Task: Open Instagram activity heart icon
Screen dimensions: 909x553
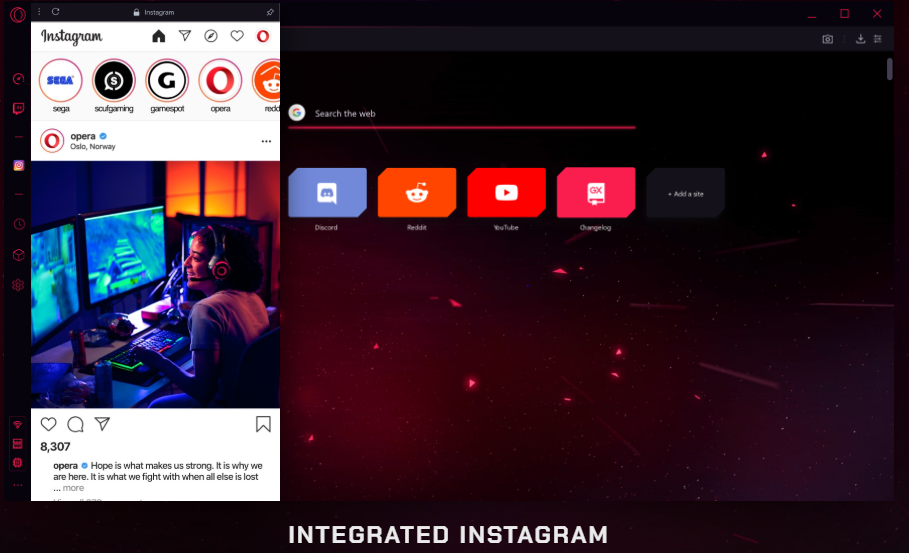Action: click(x=237, y=37)
